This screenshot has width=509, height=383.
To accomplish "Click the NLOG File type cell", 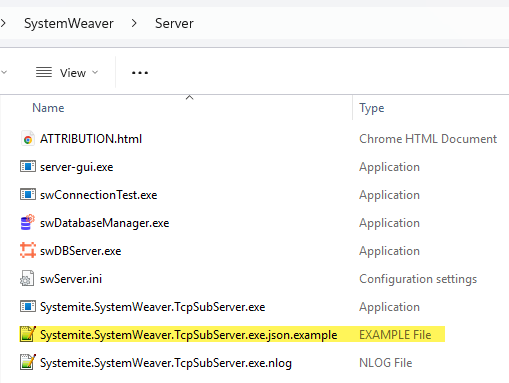I will pos(386,363).
